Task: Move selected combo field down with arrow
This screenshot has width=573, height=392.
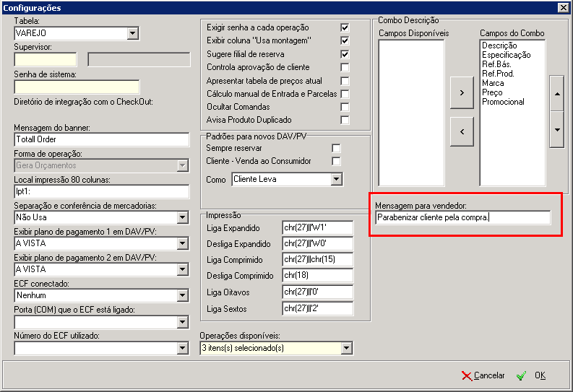Action: (x=557, y=129)
